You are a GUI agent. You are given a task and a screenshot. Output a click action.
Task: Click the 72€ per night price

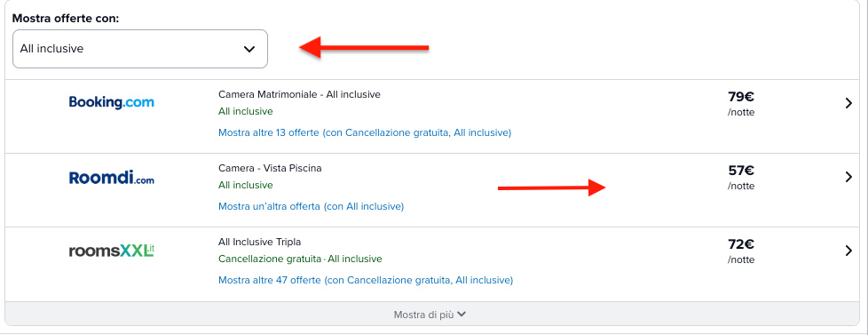741,251
